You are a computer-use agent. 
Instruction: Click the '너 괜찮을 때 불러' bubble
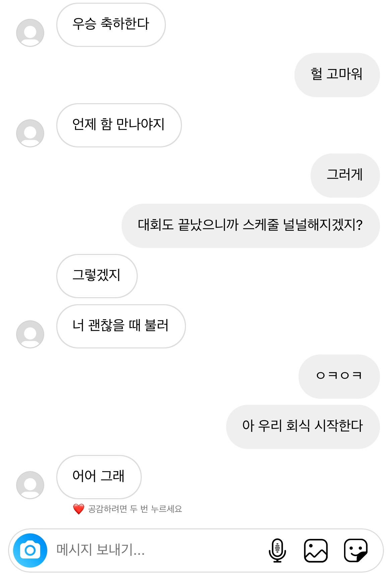coord(121,326)
